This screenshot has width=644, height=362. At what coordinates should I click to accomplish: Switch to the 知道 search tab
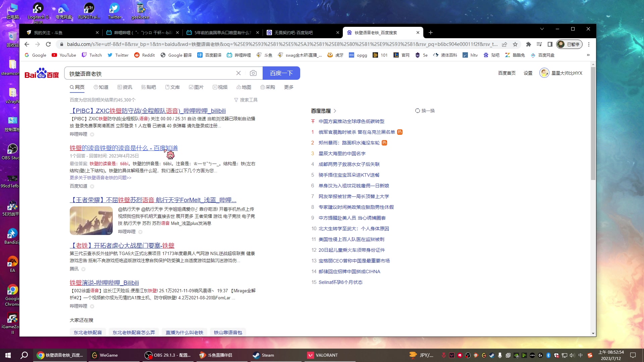tap(101, 87)
